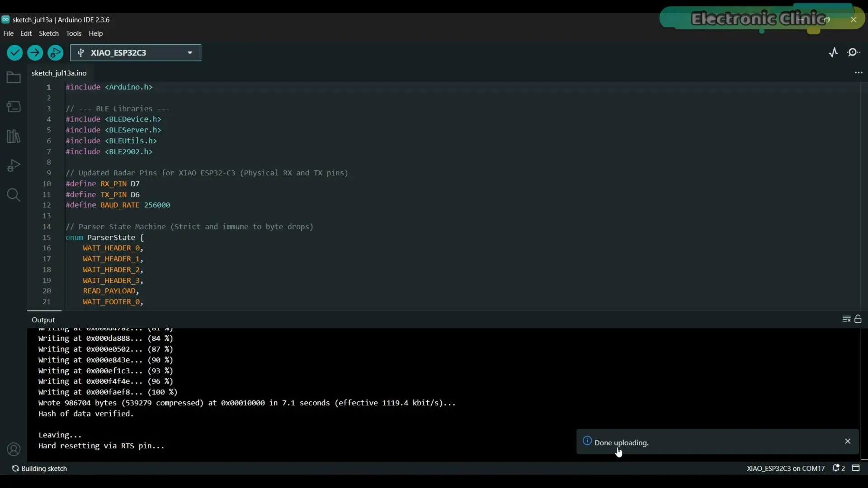Click 'Hard resetting via RTS pin...' output line
868x488 pixels.
click(101, 446)
